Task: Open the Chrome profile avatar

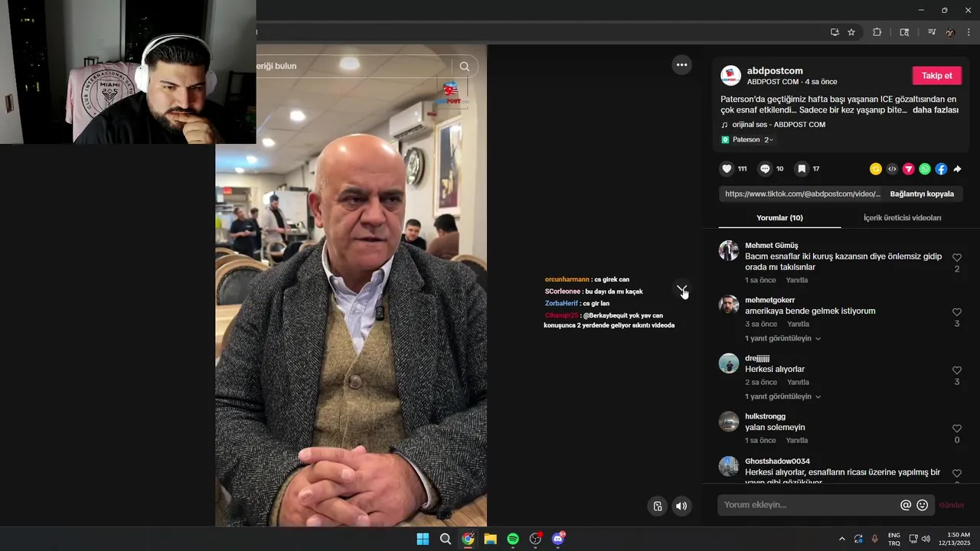Action: pos(950,32)
